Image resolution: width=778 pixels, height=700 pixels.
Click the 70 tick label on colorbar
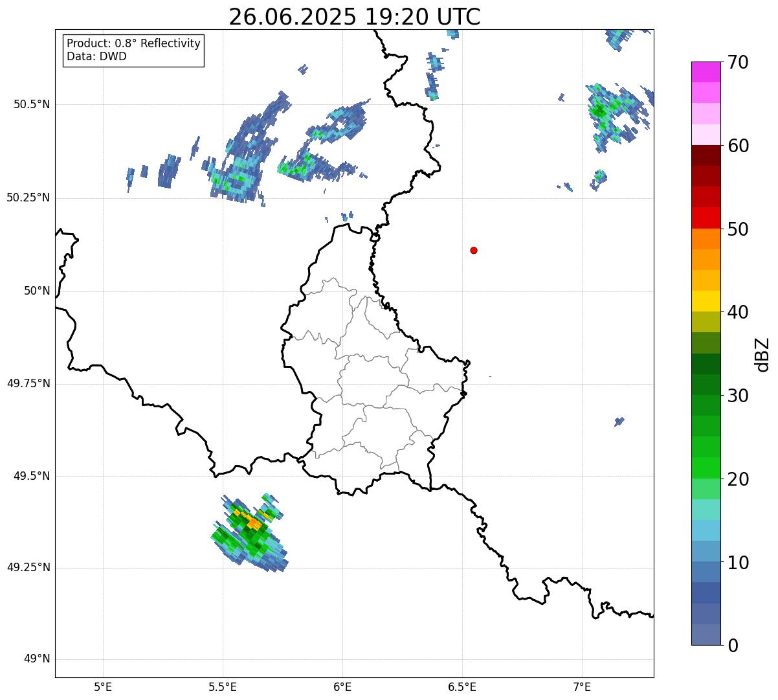pos(737,62)
